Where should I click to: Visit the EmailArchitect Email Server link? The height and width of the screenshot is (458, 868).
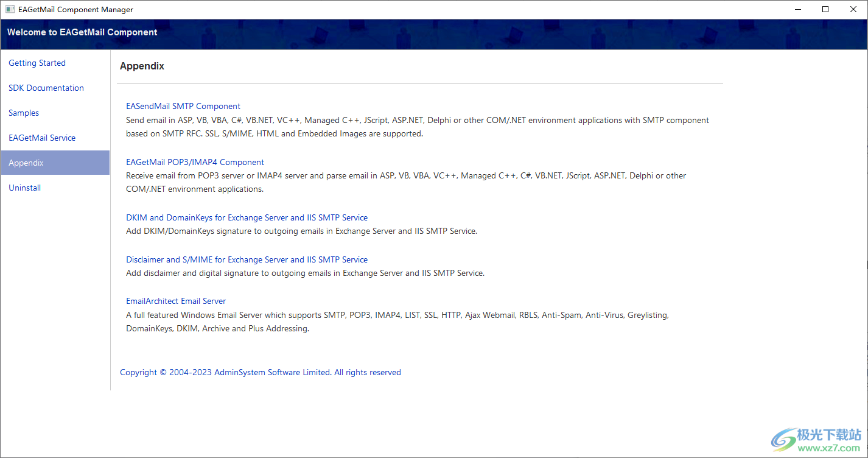click(x=176, y=301)
